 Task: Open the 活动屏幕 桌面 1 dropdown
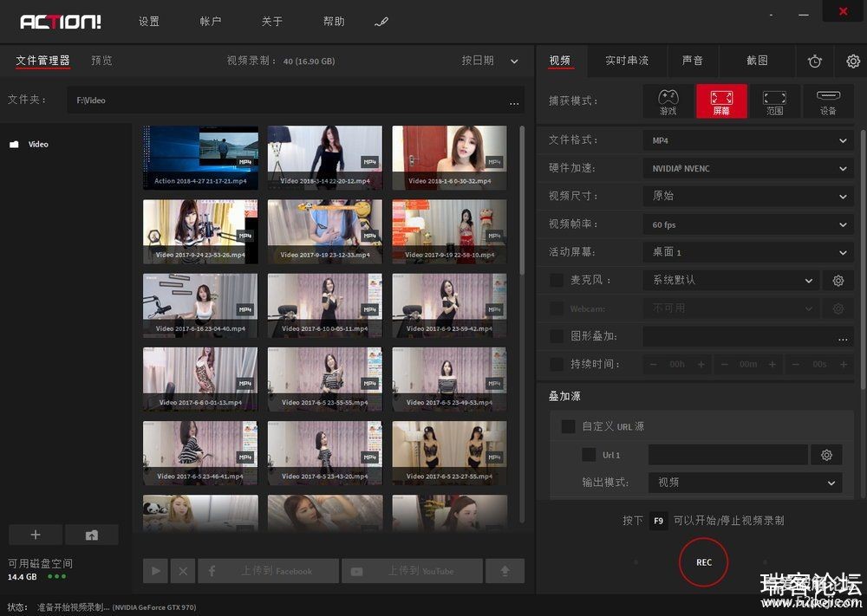click(x=748, y=252)
